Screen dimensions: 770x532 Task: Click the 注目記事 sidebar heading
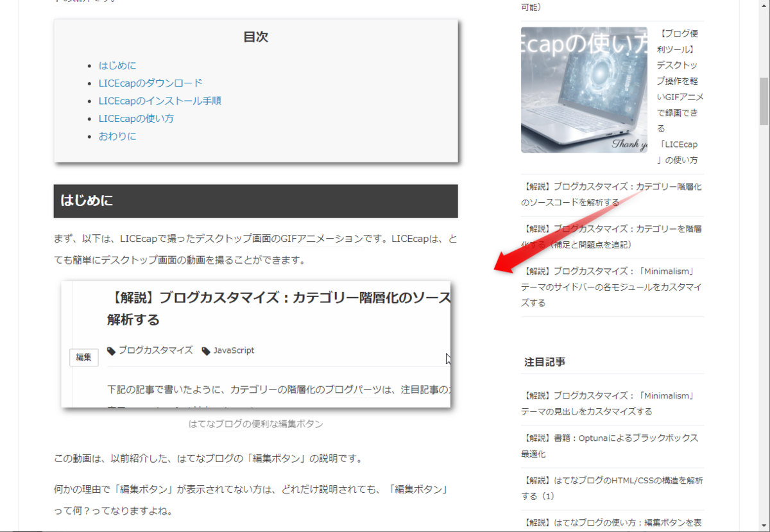click(545, 362)
